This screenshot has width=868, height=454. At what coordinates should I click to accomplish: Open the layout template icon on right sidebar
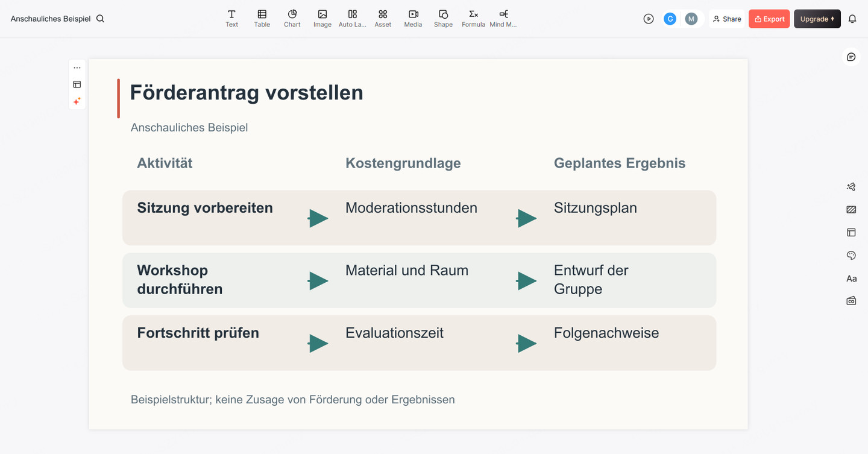point(851,232)
